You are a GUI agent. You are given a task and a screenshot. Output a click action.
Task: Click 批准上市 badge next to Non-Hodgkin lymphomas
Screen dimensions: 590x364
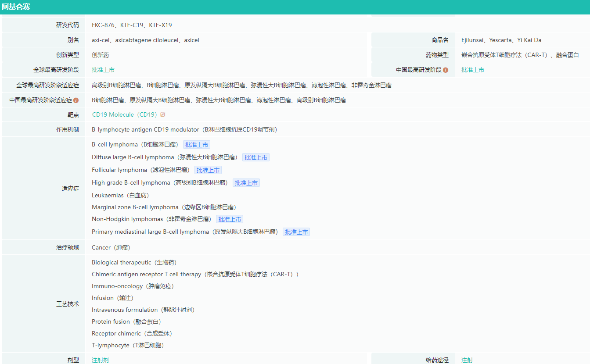click(230, 219)
